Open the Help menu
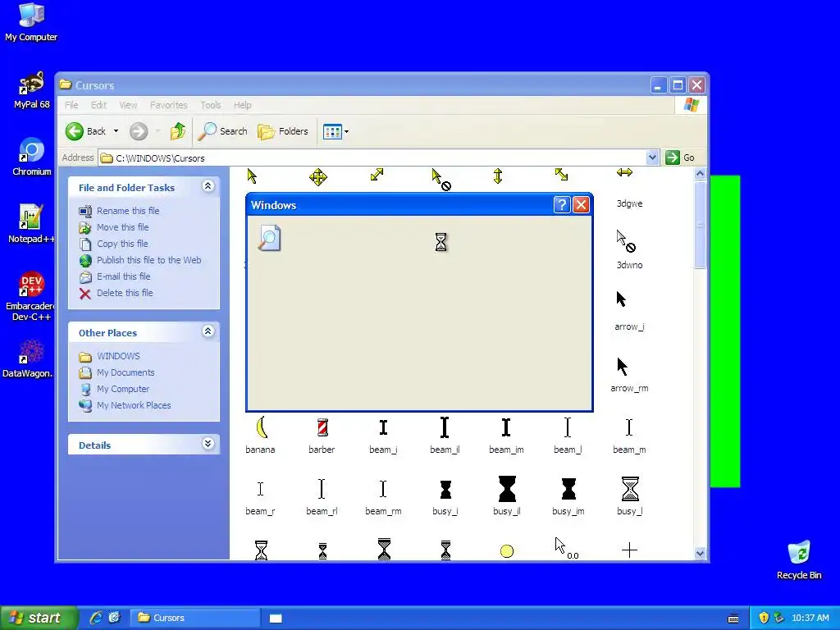 242,105
